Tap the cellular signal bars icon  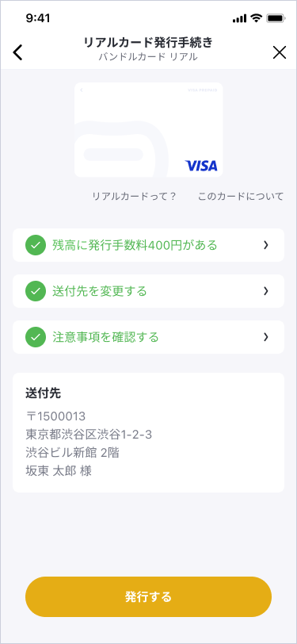pos(239,18)
